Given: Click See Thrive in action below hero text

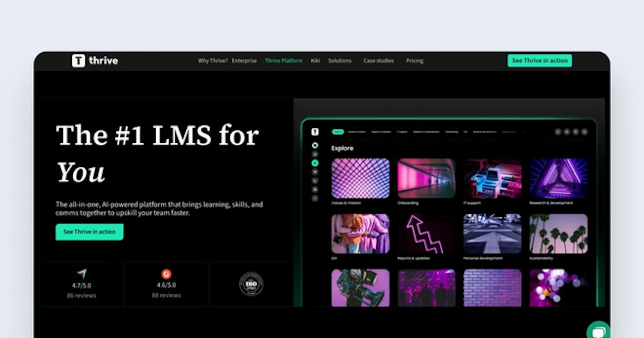Looking at the screenshot, I should (x=90, y=232).
